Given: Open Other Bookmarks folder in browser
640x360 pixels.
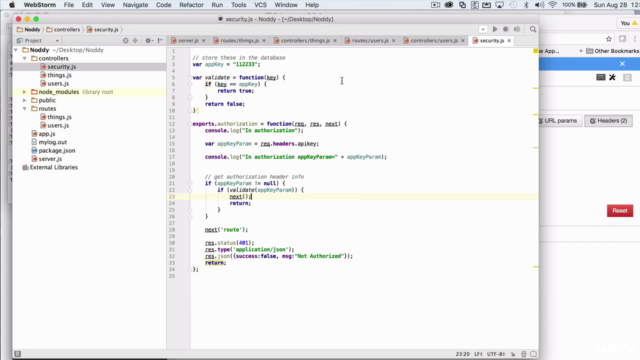Looking at the screenshot, I should coord(612,51).
